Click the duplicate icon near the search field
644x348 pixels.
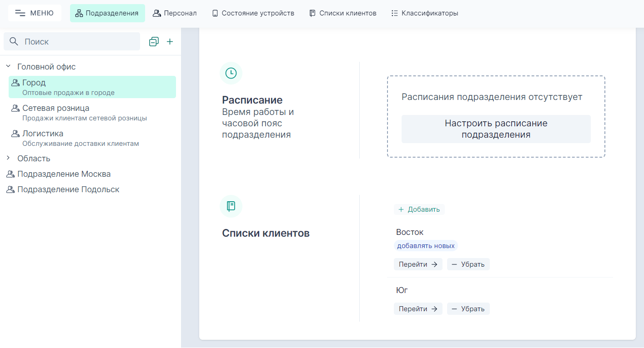coord(153,41)
